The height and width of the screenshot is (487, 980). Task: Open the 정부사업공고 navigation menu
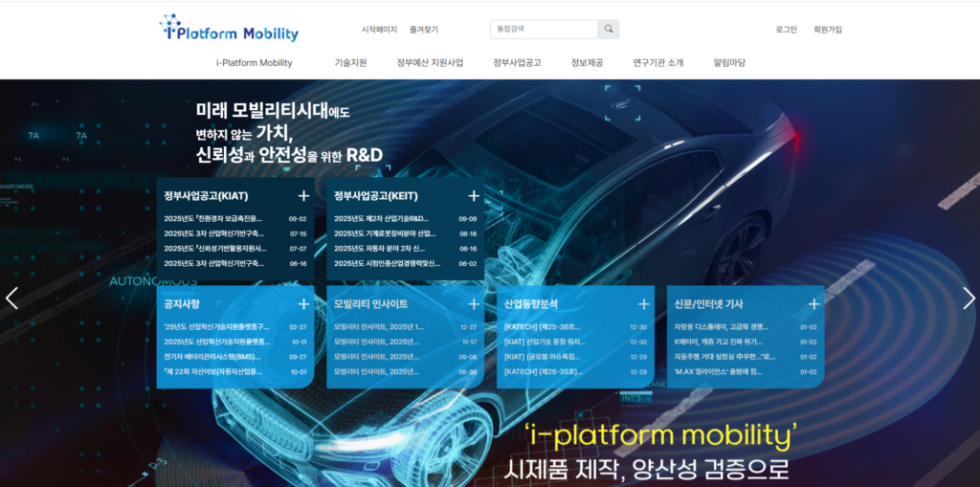517,63
